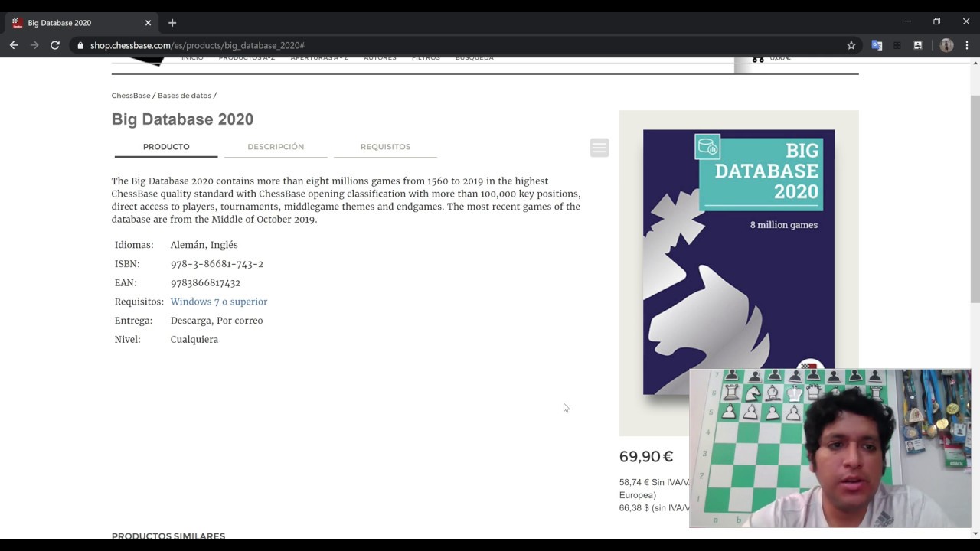Minimize the Chrome window

point(908,21)
